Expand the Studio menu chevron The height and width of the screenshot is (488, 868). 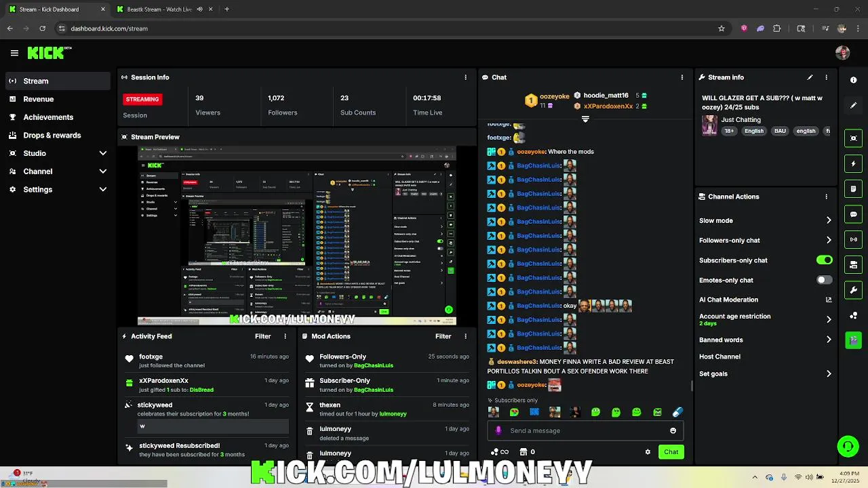[x=103, y=153]
